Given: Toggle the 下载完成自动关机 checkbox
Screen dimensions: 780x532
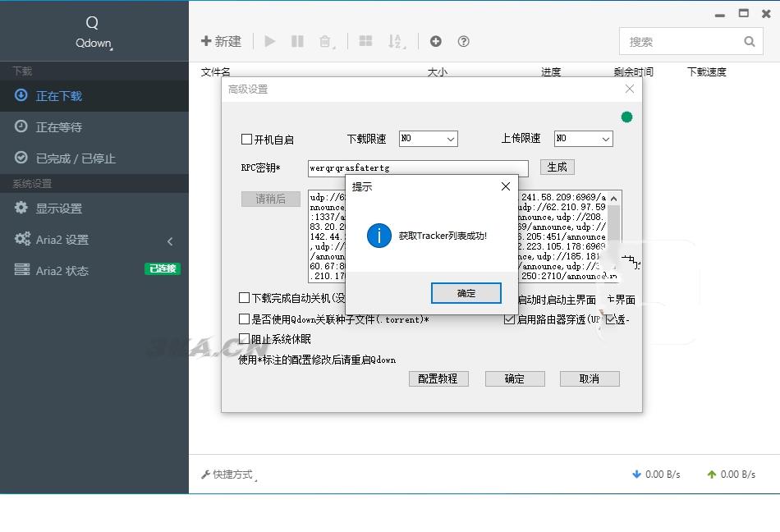Looking at the screenshot, I should (244, 298).
